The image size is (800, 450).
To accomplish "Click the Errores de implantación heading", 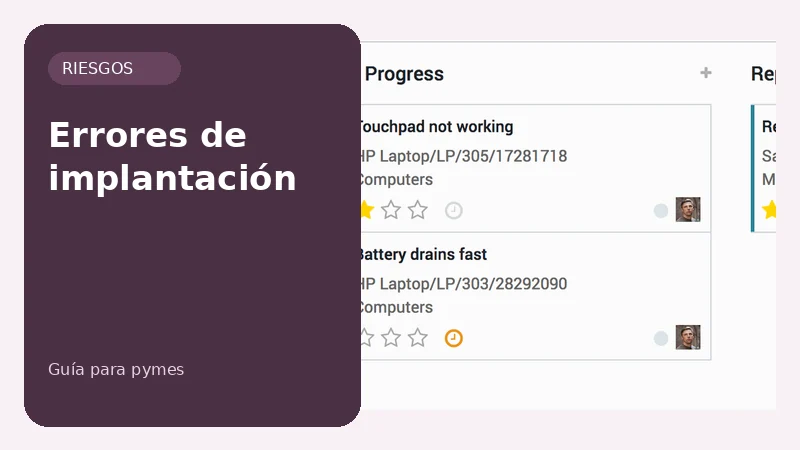I will tap(172, 156).
